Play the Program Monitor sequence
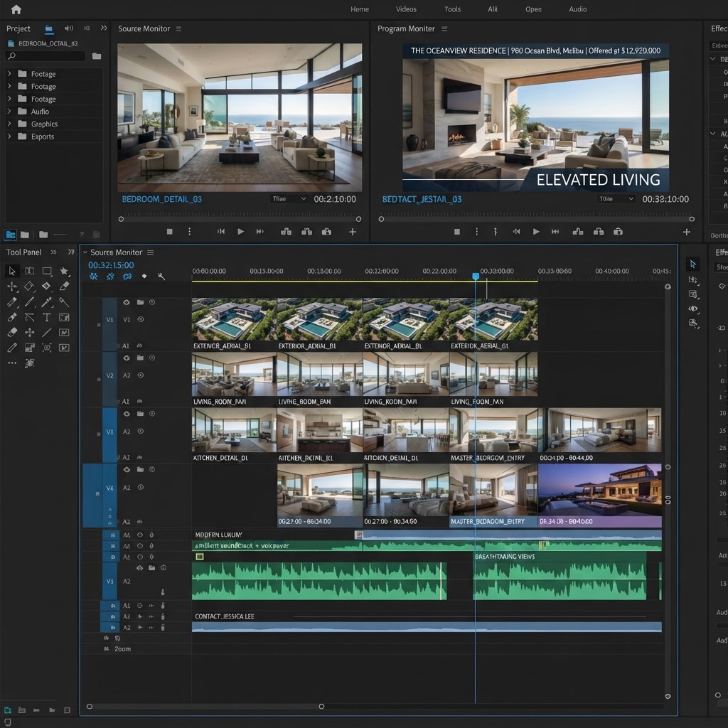 [x=536, y=231]
